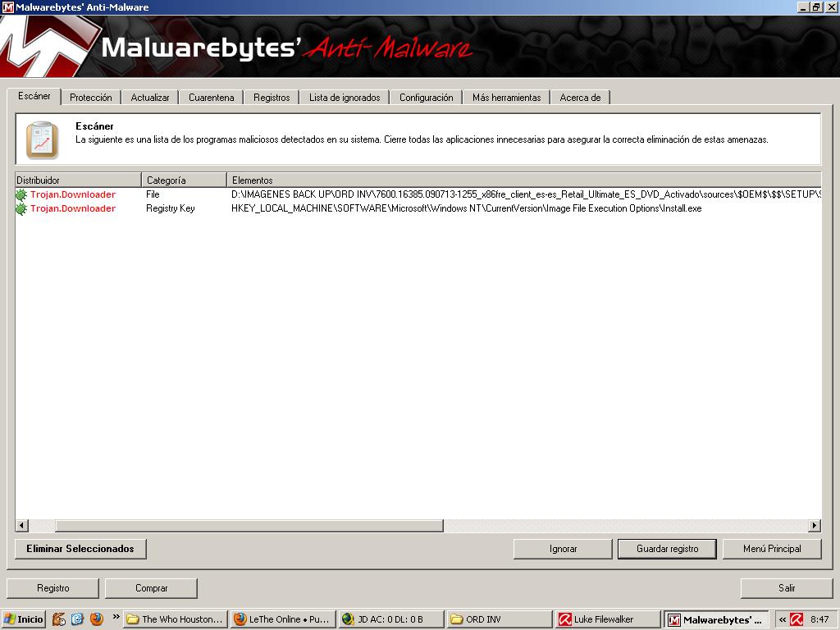Switch to the Configuración tab
This screenshot has width=840, height=630.
pyautogui.click(x=427, y=98)
